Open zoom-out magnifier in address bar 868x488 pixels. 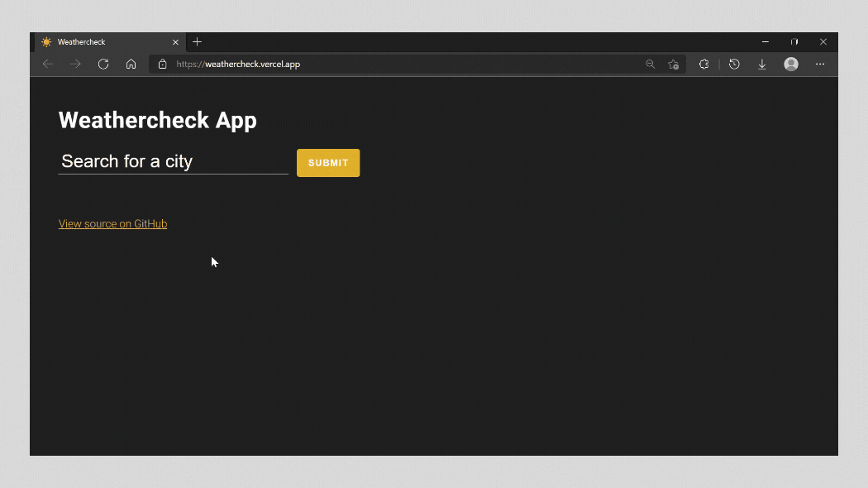click(x=650, y=65)
